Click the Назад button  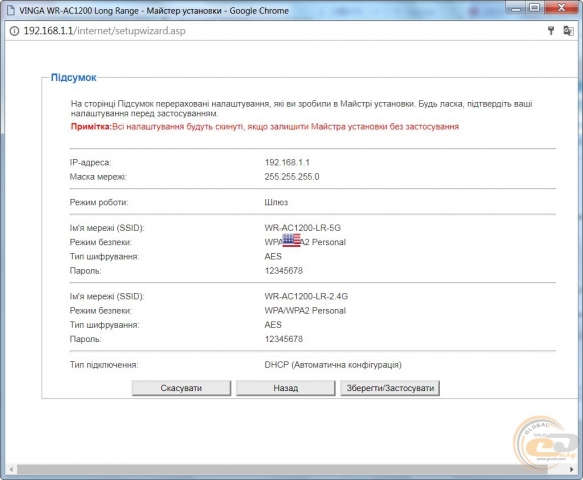(x=286, y=388)
